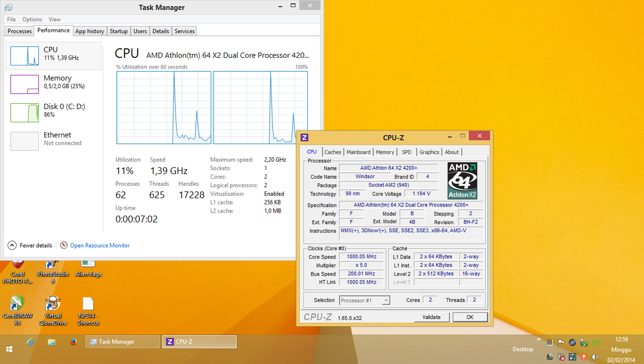The width and height of the screenshot is (644, 364).
Task: Launch Firefox from the taskbar
Action: tap(73, 342)
